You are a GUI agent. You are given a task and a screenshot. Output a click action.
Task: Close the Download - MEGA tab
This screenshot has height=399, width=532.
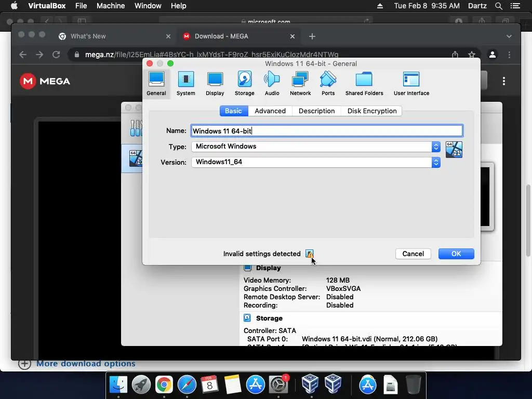pos(292,36)
